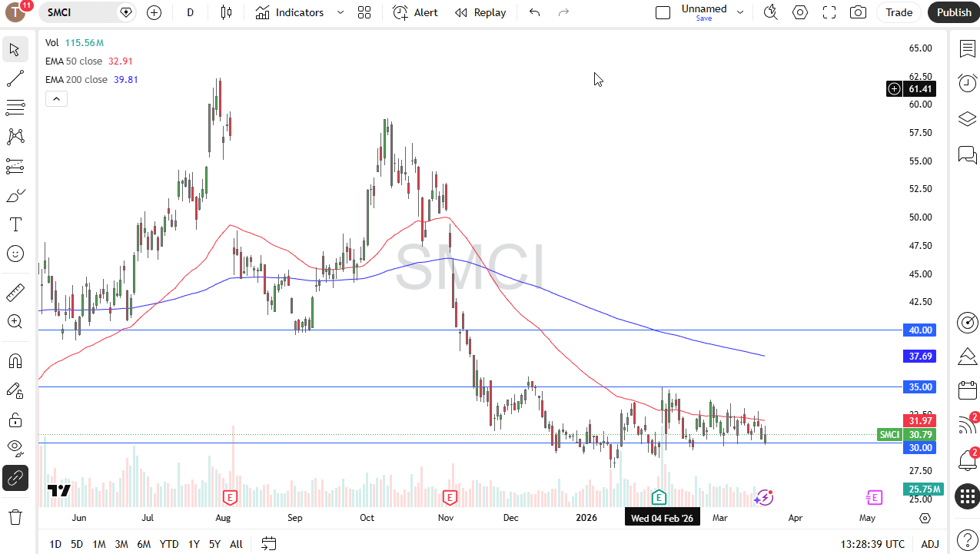Toggle lock all drawing tools
980x554 pixels.
coord(15,420)
